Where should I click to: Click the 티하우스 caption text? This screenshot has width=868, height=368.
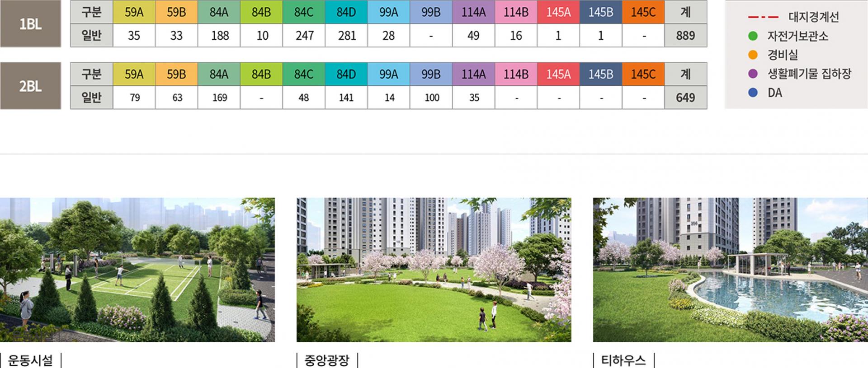point(623,360)
